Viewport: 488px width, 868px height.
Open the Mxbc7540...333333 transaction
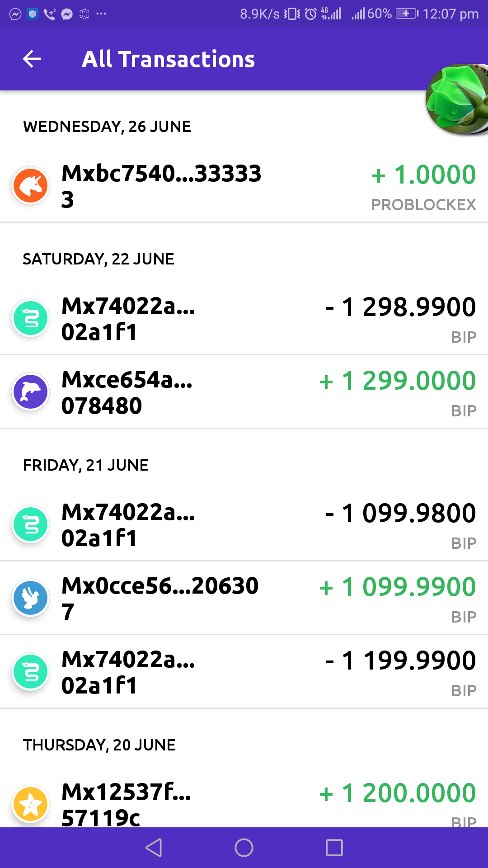161,186
